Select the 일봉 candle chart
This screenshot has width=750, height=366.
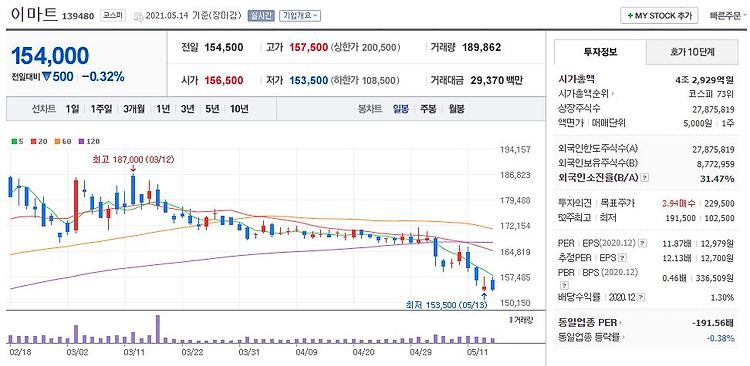pyautogui.click(x=401, y=109)
